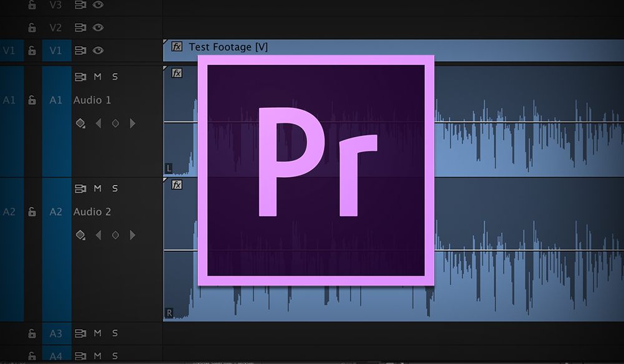The height and width of the screenshot is (364, 624).
Task: Click the Audio 2 track name label
Action: 92,212
